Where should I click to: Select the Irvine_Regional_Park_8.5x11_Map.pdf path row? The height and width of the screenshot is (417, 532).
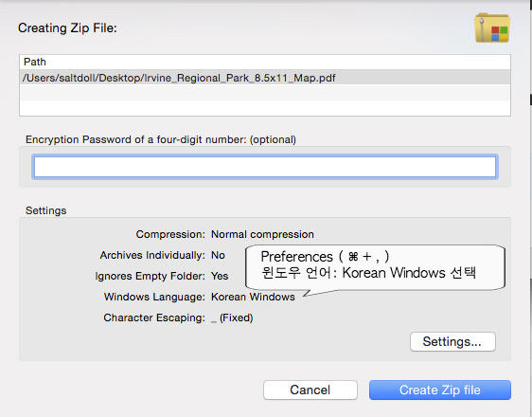[265, 78]
